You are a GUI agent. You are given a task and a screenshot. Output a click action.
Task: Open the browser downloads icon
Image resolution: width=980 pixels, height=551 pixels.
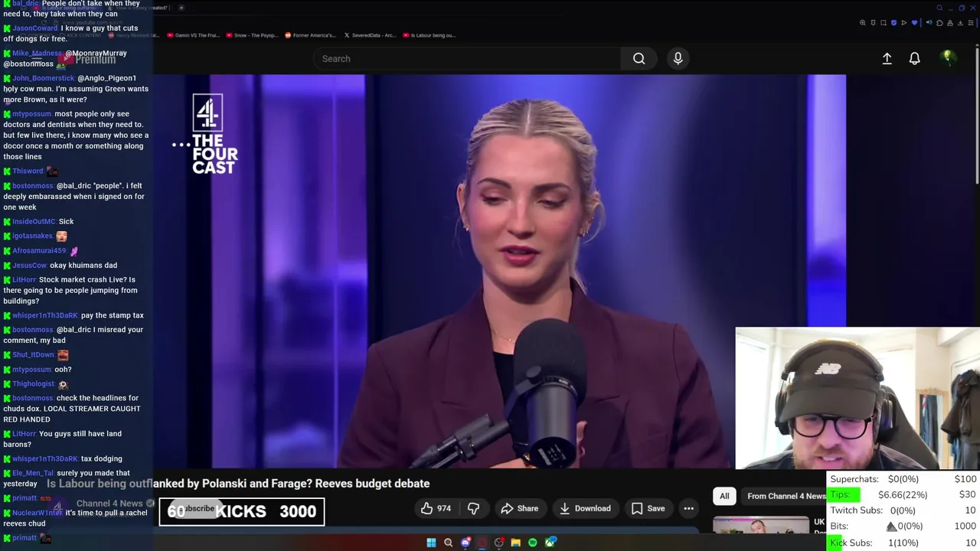point(960,23)
